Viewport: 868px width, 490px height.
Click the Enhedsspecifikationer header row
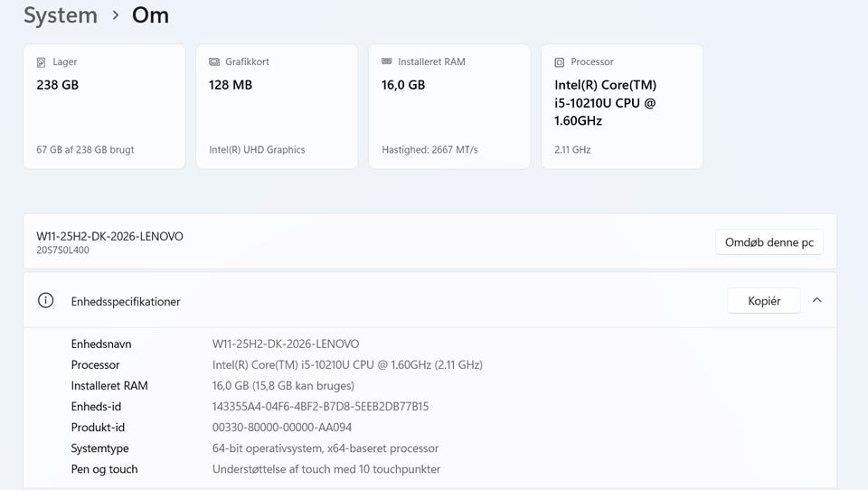(x=362, y=301)
